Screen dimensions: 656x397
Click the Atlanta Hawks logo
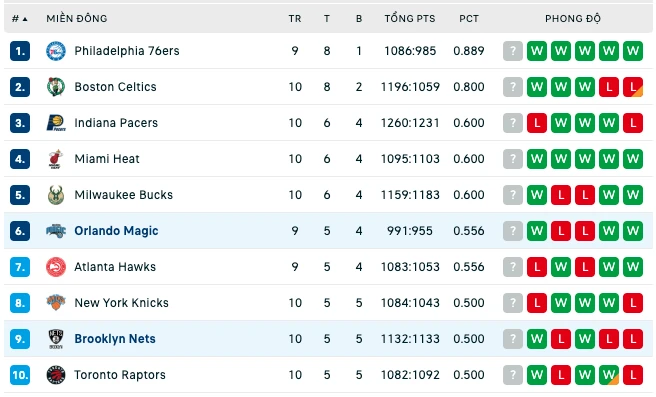pyautogui.click(x=56, y=267)
